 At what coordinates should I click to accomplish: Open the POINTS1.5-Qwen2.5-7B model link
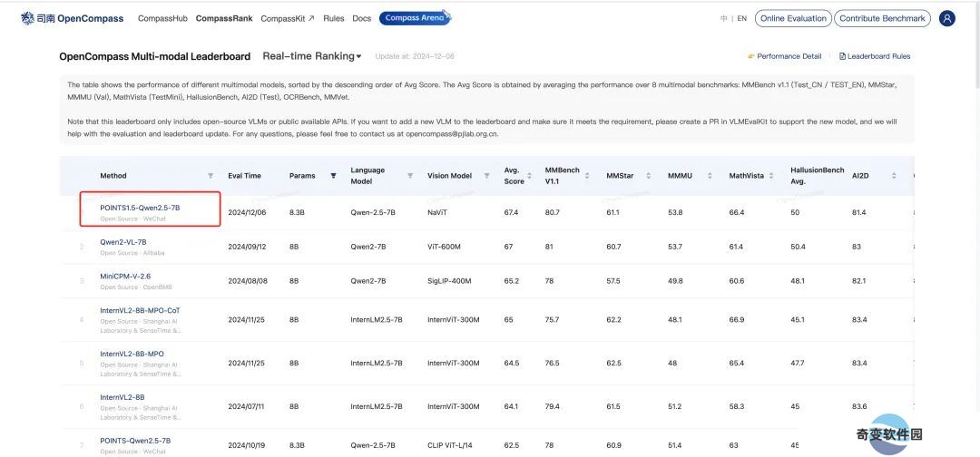[x=140, y=208]
